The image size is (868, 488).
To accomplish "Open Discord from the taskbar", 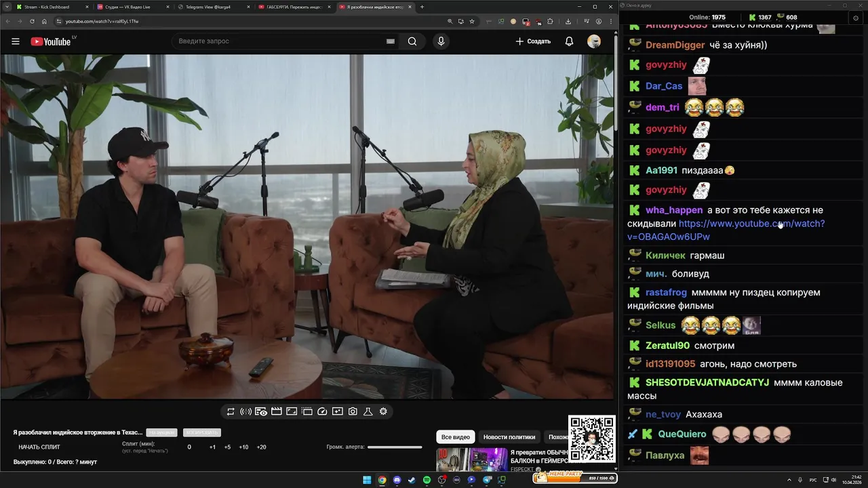I will pos(397,480).
